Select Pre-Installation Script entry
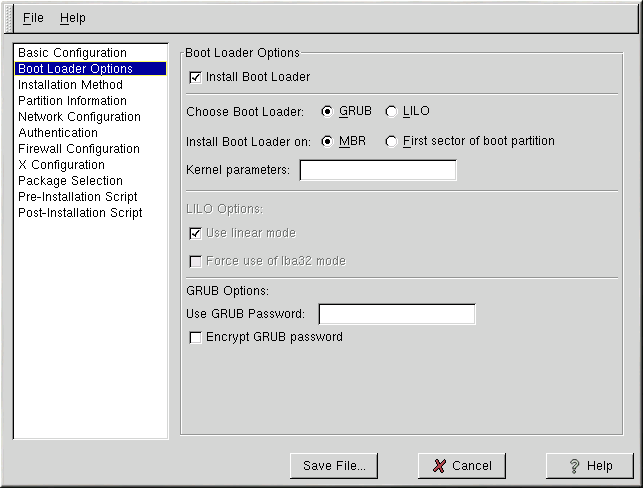This screenshot has height=488, width=643. coord(77,197)
